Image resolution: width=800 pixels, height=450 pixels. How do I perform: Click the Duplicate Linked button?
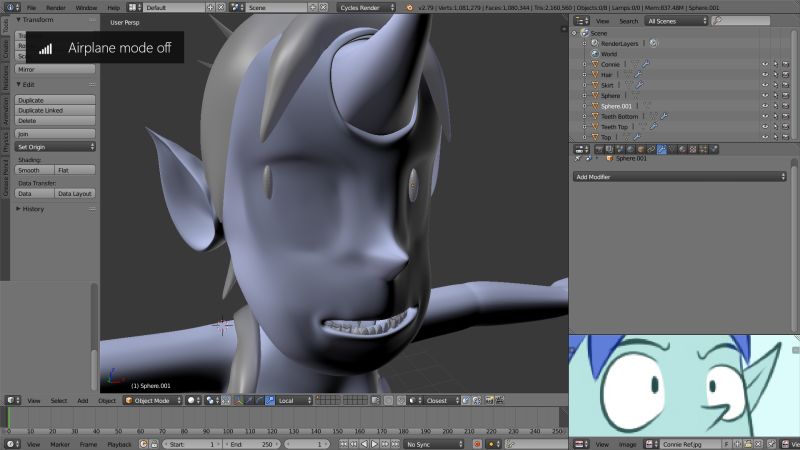click(x=55, y=110)
